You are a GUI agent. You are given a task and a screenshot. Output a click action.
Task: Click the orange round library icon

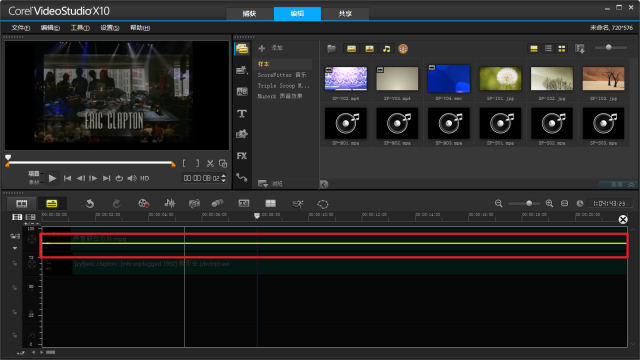click(x=403, y=49)
